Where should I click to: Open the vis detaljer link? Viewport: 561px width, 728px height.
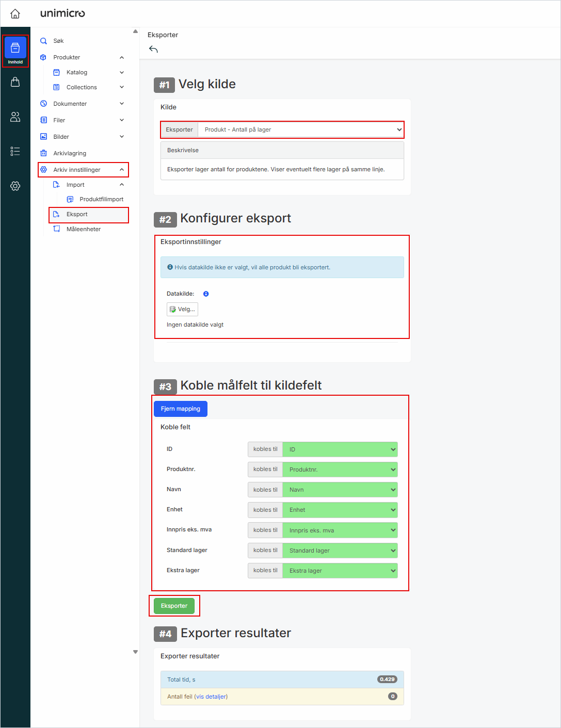point(211,697)
